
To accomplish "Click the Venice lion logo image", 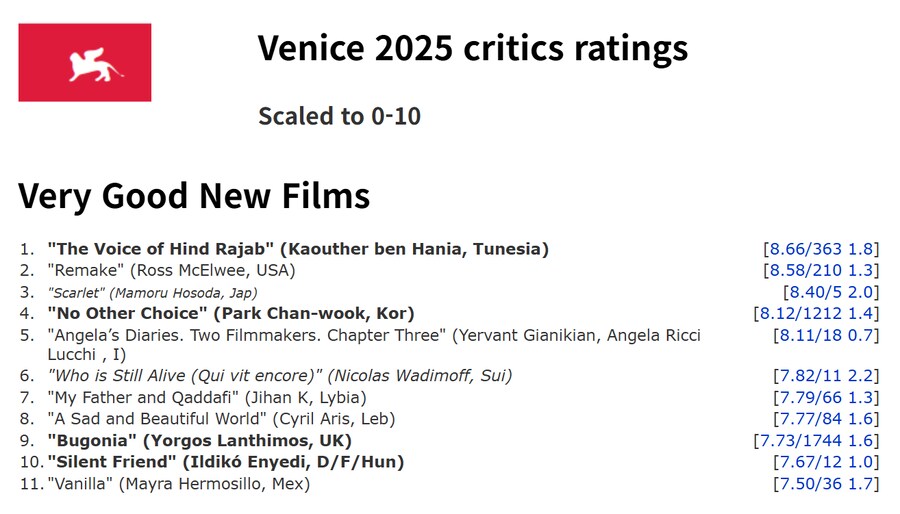I will pyautogui.click(x=85, y=63).
